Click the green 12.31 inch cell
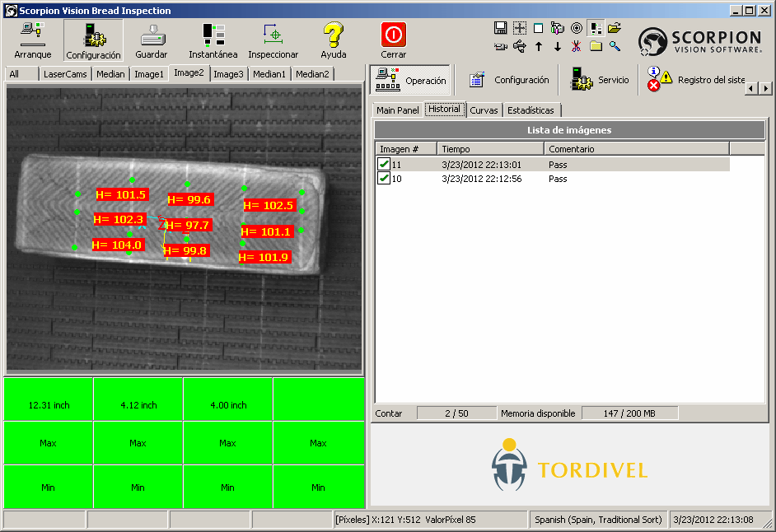The image size is (776, 532). click(48, 405)
